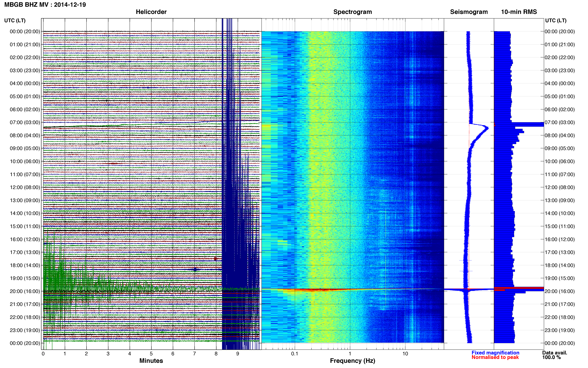
Task: Click the left "UTC (LT)" axis label
Action: 15,20
